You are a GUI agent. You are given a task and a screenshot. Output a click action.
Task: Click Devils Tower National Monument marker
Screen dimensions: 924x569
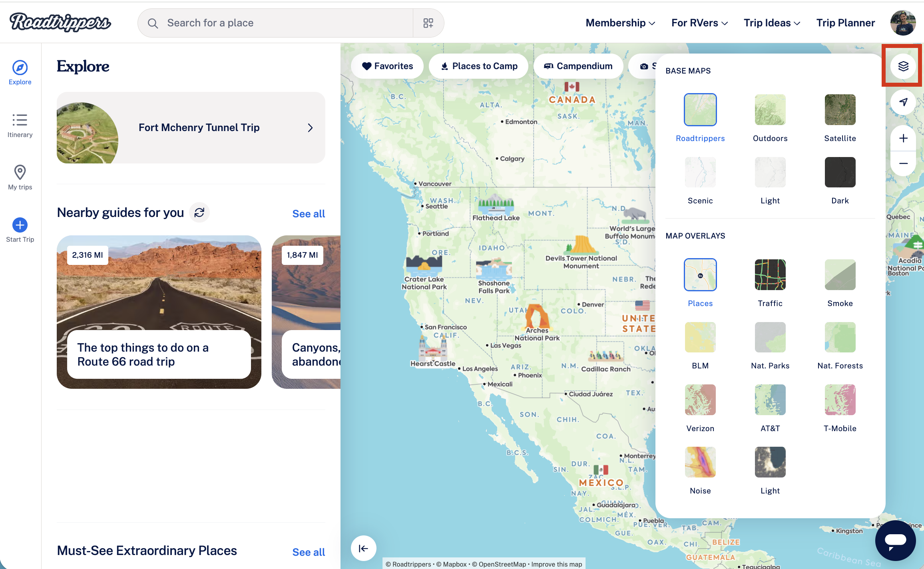pyautogui.click(x=581, y=252)
